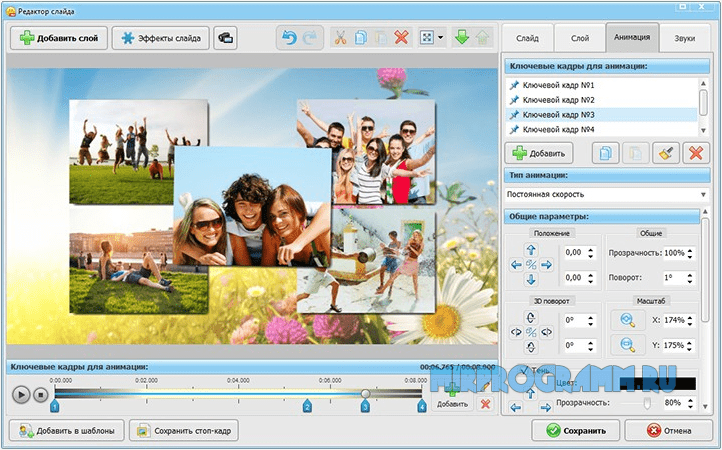Switch to the 'Слой' tab

click(580, 38)
